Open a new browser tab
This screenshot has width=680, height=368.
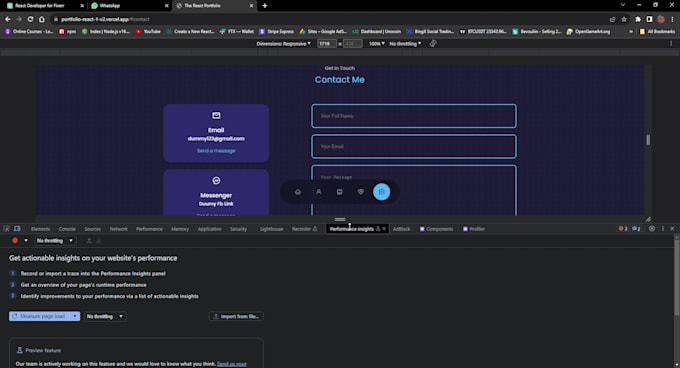point(265,6)
